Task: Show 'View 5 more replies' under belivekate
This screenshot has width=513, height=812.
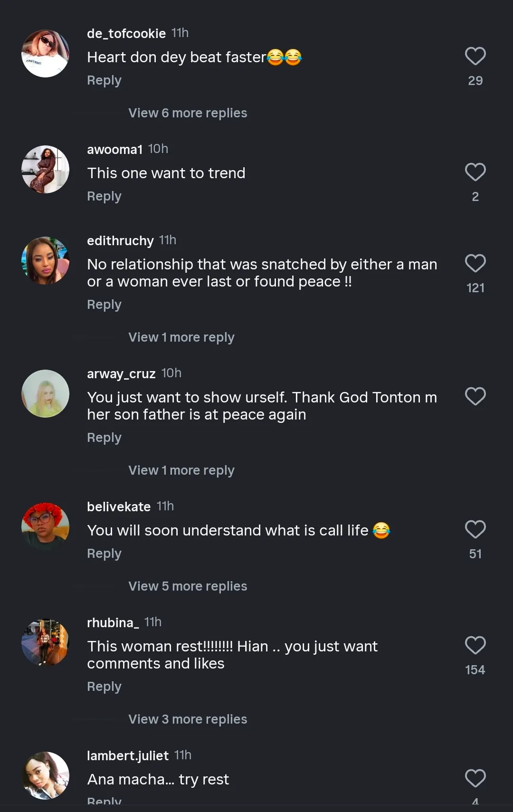Action: pos(188,586)
